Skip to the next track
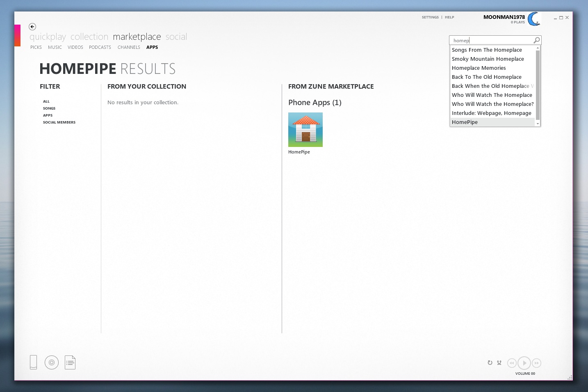Viewport: 588px width, 392px height. click(537, 363)
